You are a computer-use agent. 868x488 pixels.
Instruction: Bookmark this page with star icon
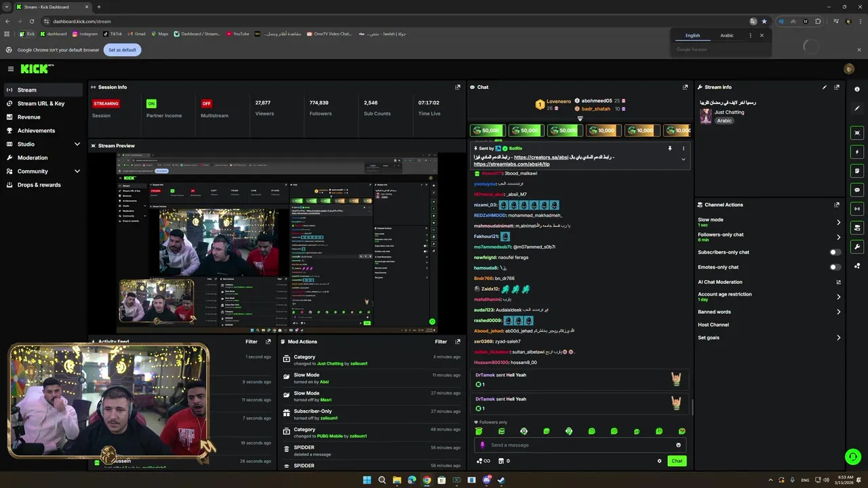(764, 21)
